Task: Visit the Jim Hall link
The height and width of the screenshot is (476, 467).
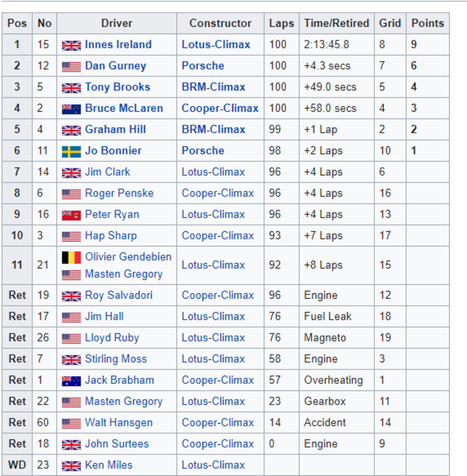Action: pyautogui.click(x=104, y=316)
